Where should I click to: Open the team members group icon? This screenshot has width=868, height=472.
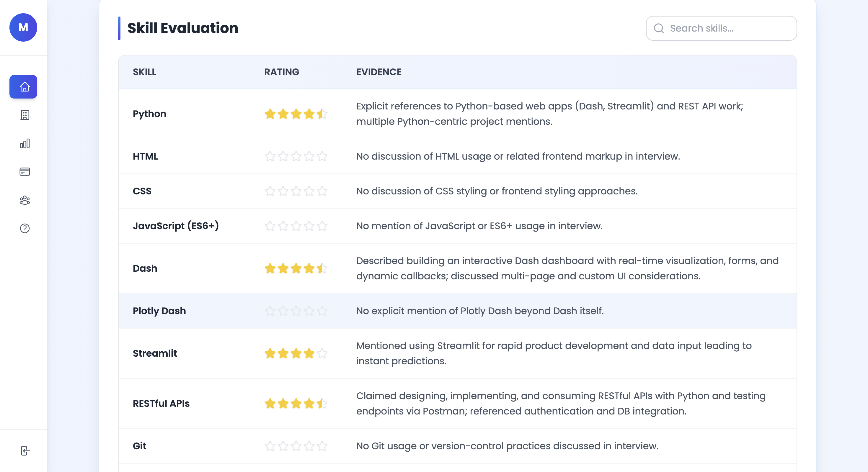[x=25, y=200]
